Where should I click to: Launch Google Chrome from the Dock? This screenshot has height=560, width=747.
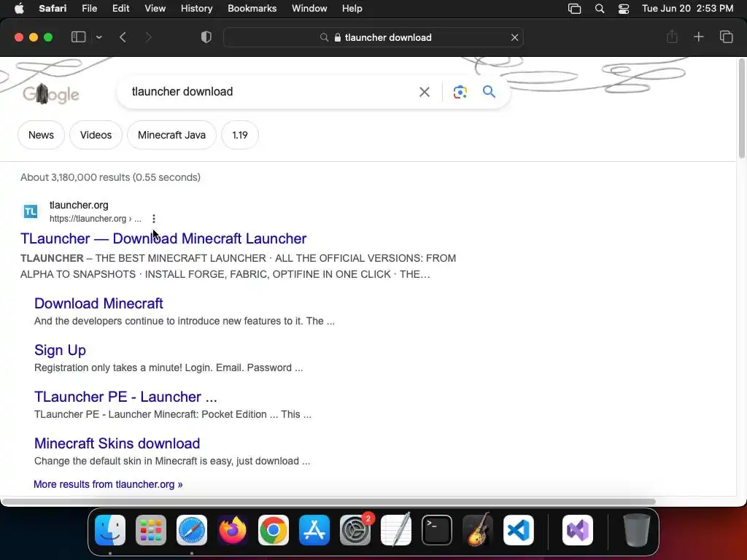click(274, 530)
